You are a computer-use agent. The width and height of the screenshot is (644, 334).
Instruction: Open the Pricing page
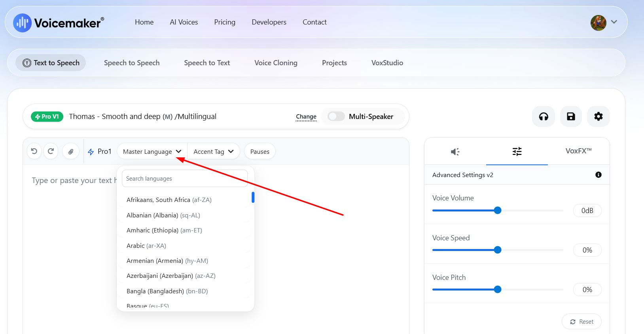(x=225, y=22)
